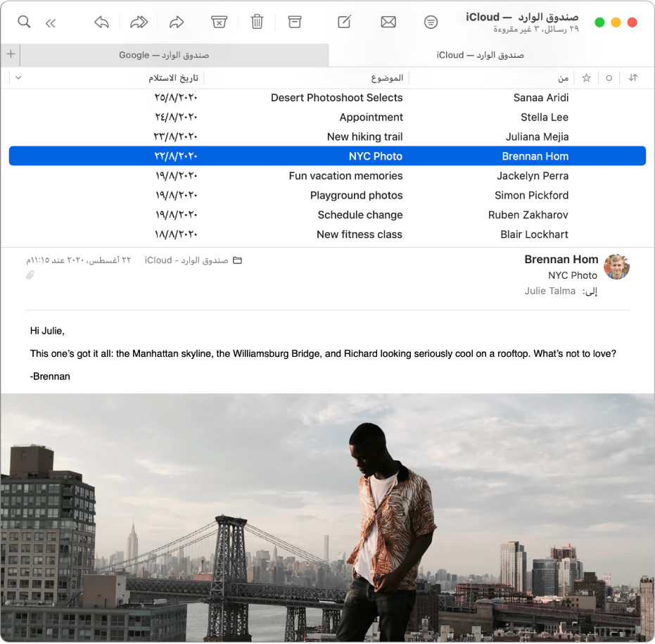Reply to the selected message
Image resolution: width=655 pixels, height=644 pixels.
click(x=101, y=22)
